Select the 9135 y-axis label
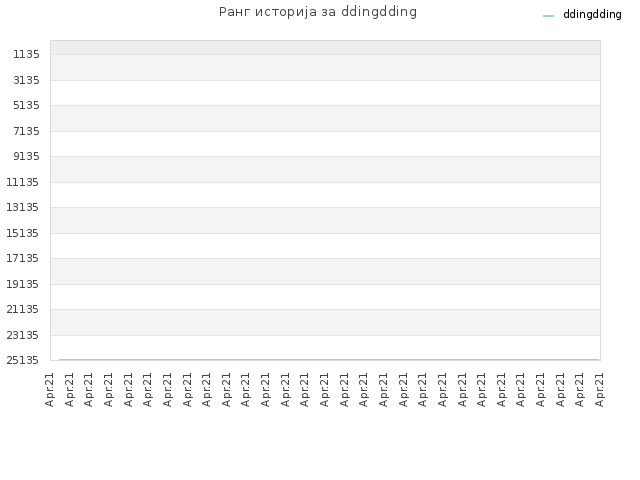Image resolution: width=640 pixels, height=480 pixels. tap(26, 156)
